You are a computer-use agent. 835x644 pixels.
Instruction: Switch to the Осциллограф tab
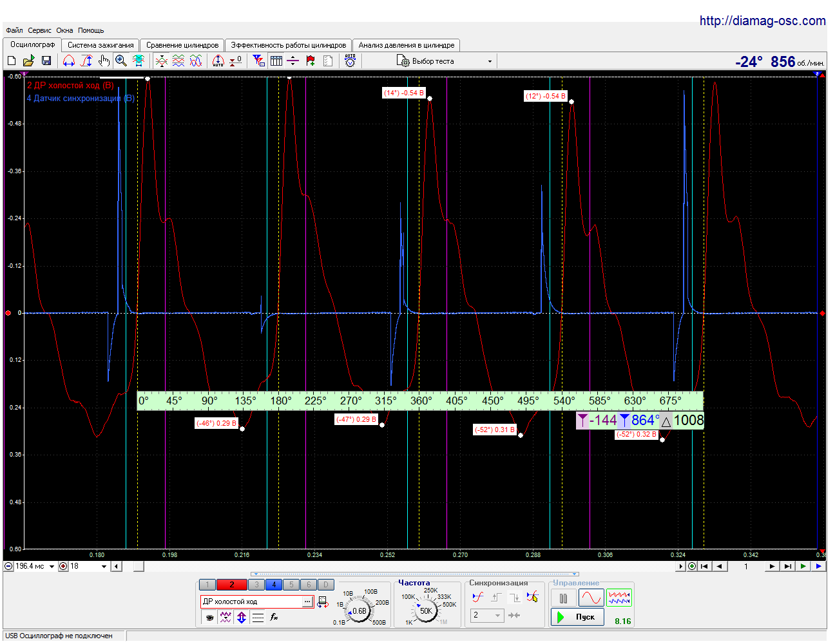pos(32,44)
